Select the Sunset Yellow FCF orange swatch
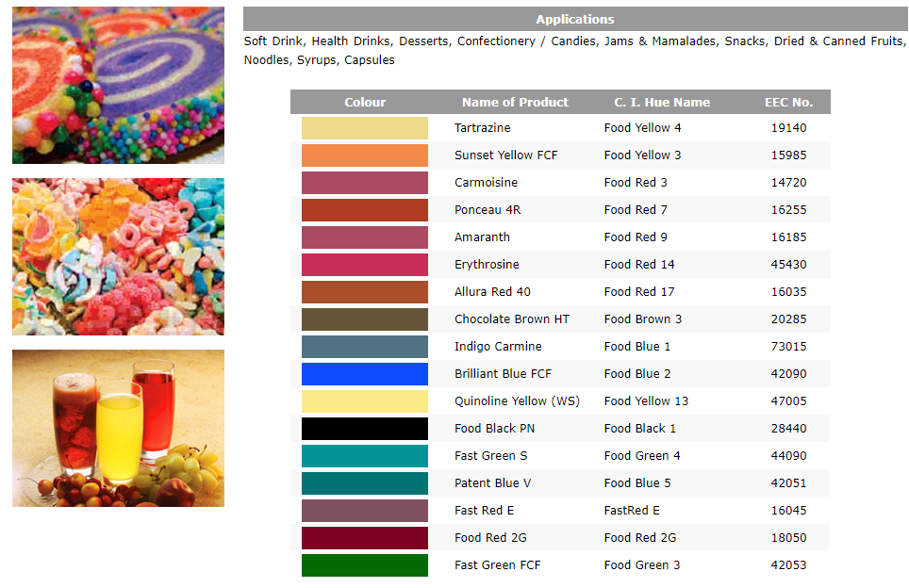The width and height of the screenshot is (909, 588). [x=365, y=155]
